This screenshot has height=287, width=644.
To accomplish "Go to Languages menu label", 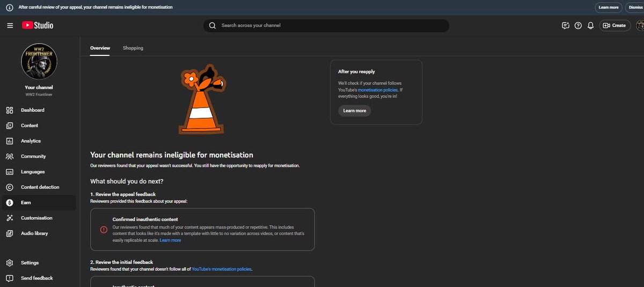I will point(33,172).
